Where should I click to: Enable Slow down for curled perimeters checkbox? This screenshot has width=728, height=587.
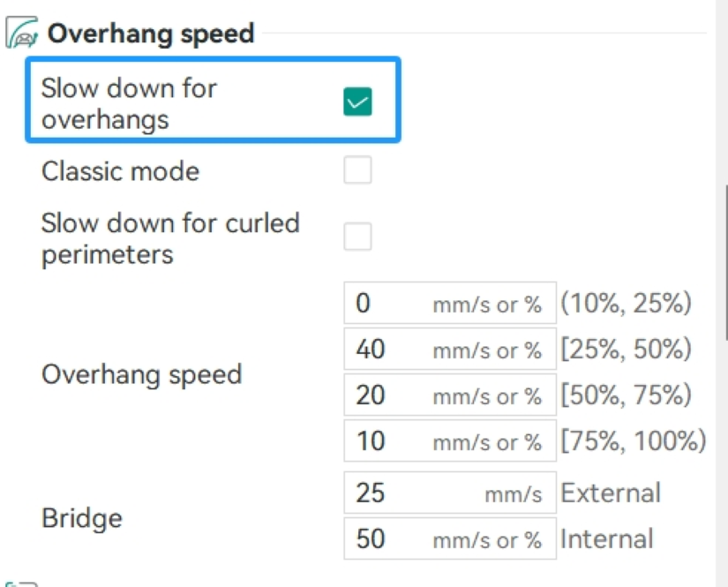(357, 237)
